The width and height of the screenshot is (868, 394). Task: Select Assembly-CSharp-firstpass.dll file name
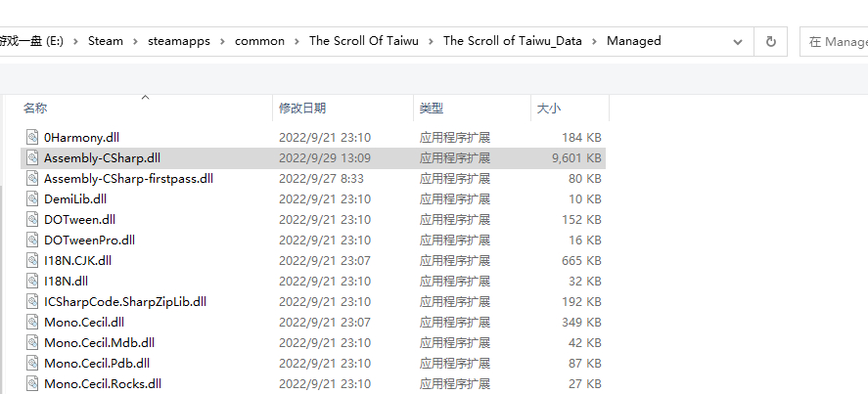(x=128, y=178)
